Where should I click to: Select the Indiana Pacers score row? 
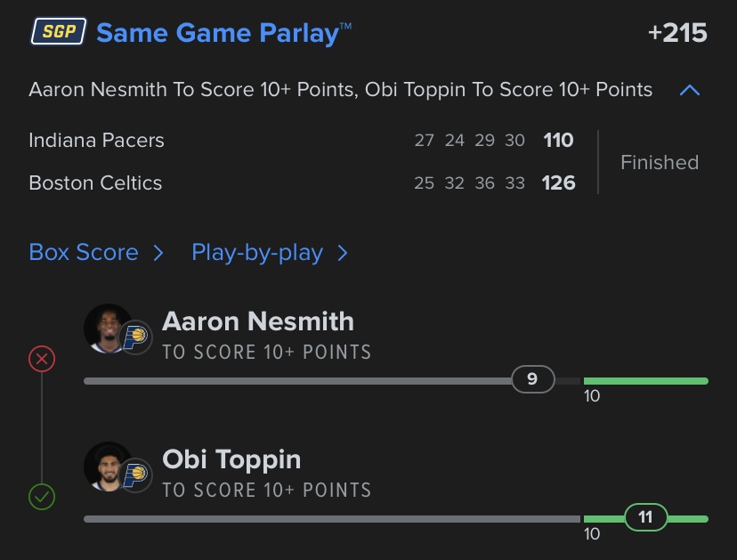click(301, 140)
